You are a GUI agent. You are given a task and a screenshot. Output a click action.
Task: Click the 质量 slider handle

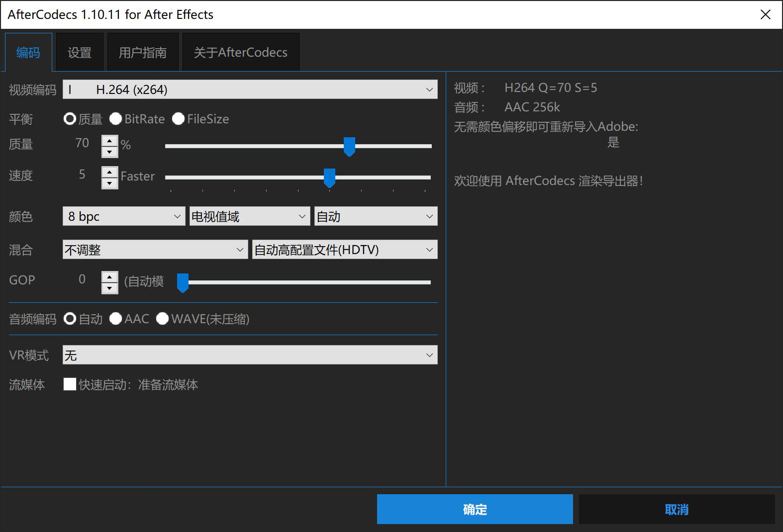(x=349, y=146)
